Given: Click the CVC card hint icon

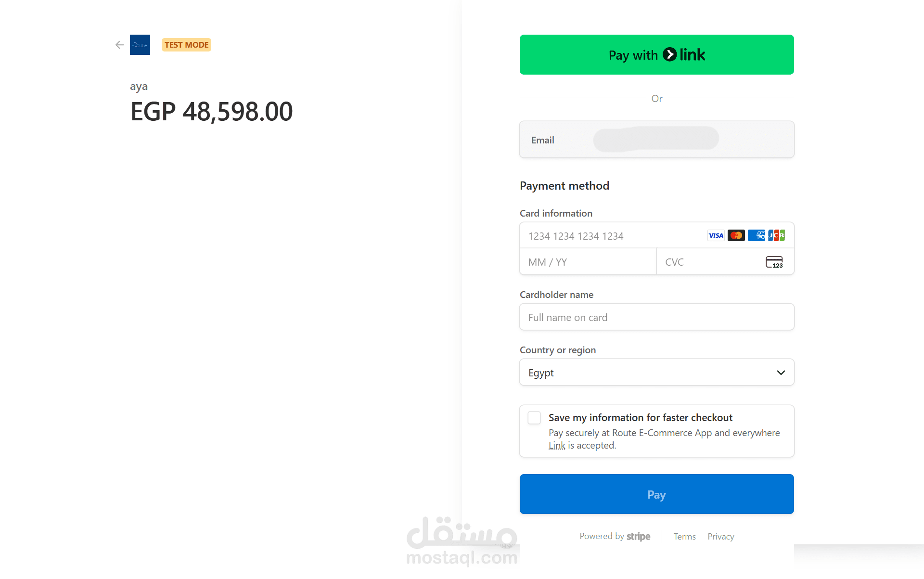Looking at the screenshot, I should (774, 262).
